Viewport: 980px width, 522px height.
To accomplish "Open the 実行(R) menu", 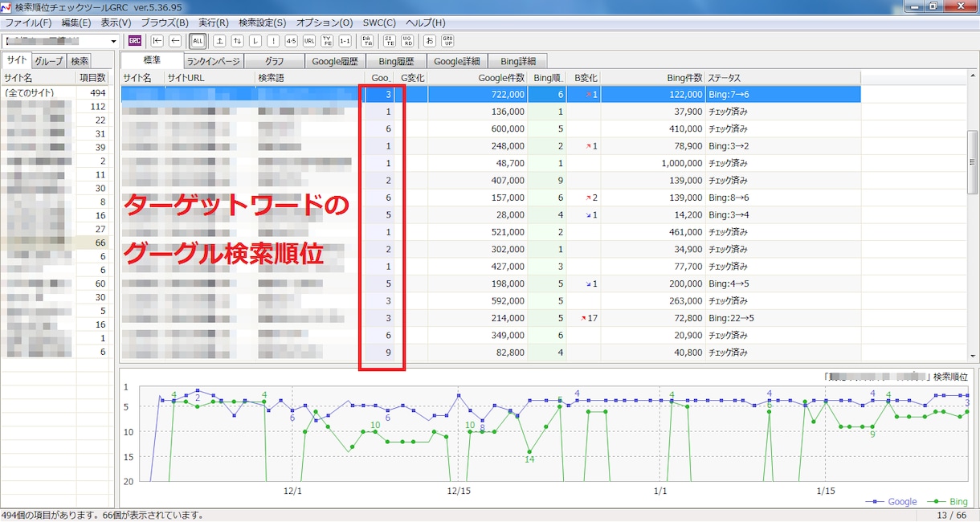I will [x=214, y=22].
